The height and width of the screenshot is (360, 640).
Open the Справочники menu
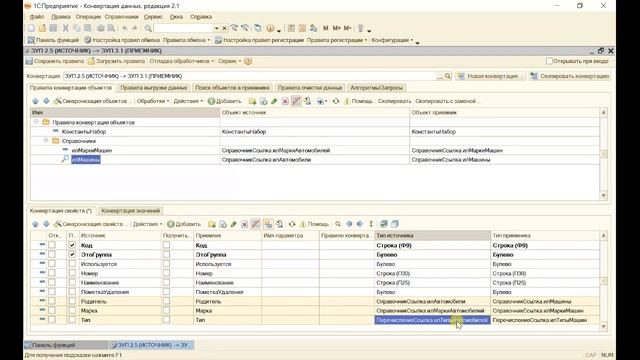[122, 17]
